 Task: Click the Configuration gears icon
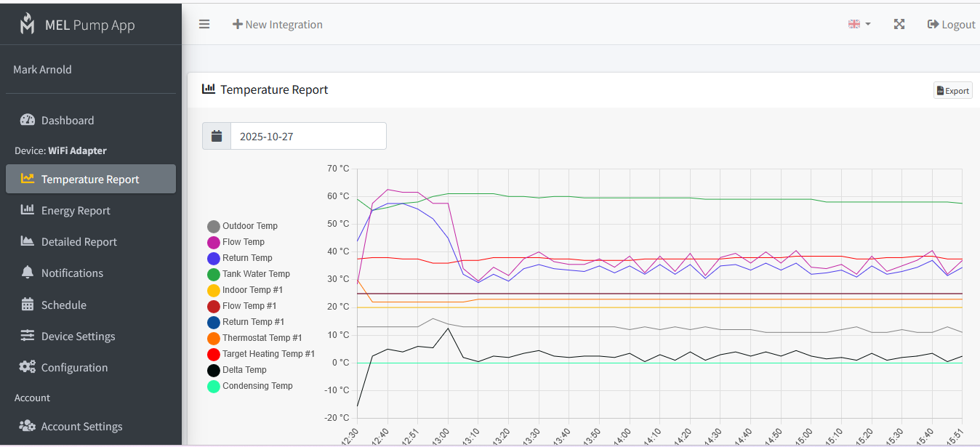(x=28, y=367)
